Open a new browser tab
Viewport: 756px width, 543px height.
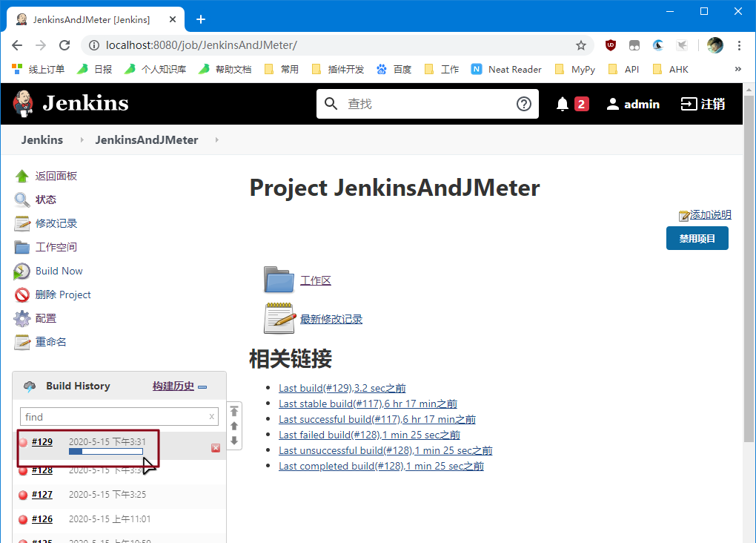pos(201,19)
